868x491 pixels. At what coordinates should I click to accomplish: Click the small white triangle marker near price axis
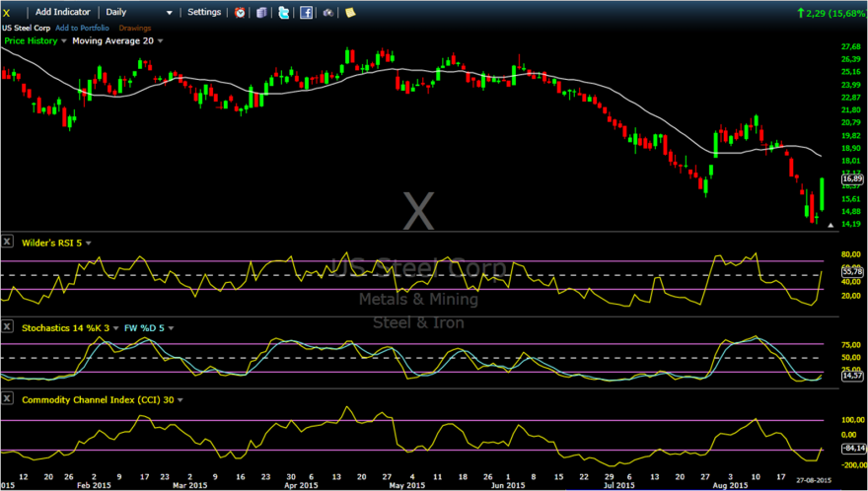(831, 226)
